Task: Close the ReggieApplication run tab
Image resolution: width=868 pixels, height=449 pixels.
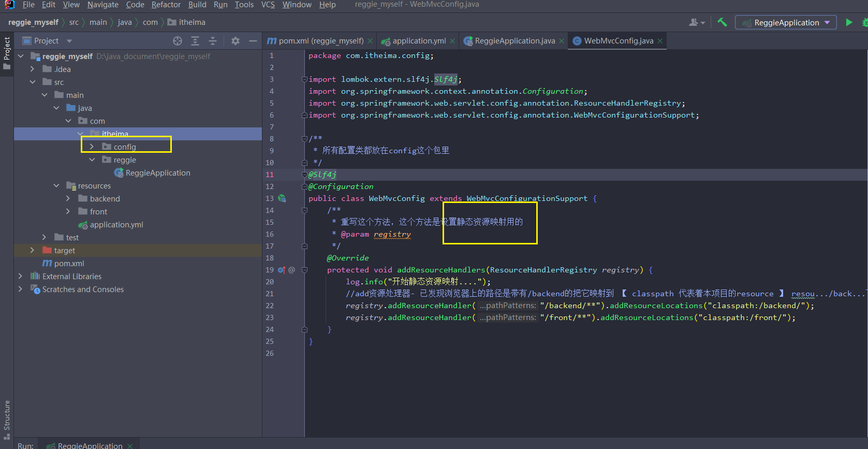Action: tap(130, 446)
